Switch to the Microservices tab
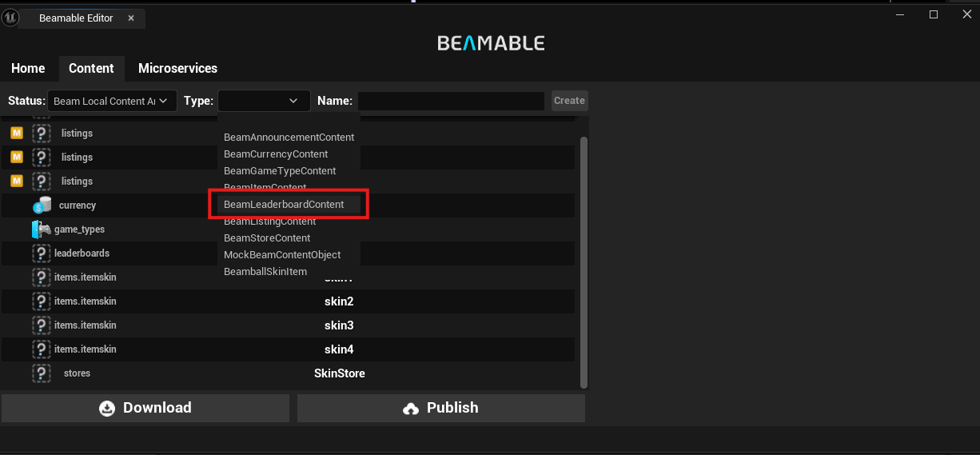 pos(177,69)
